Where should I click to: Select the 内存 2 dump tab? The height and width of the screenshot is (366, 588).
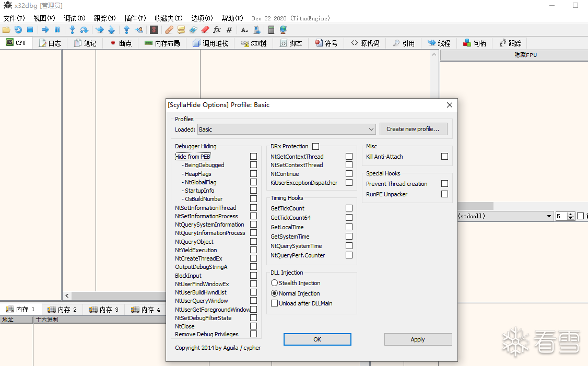tap(63, 310)
